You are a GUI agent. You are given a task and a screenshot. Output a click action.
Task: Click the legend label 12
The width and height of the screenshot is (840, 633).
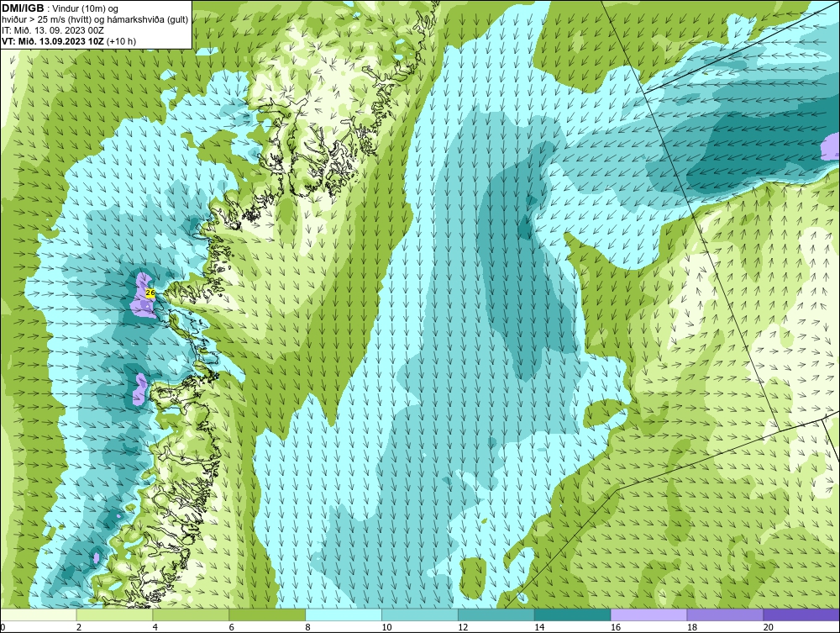[462, 627]
